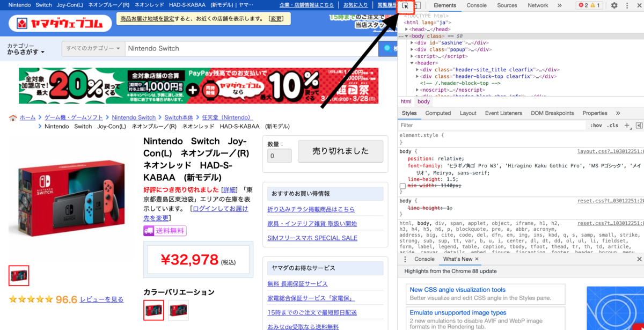Screen dimensions: 644x330
Task: Click the blue search button beside the search box
Action: [387, 48]
